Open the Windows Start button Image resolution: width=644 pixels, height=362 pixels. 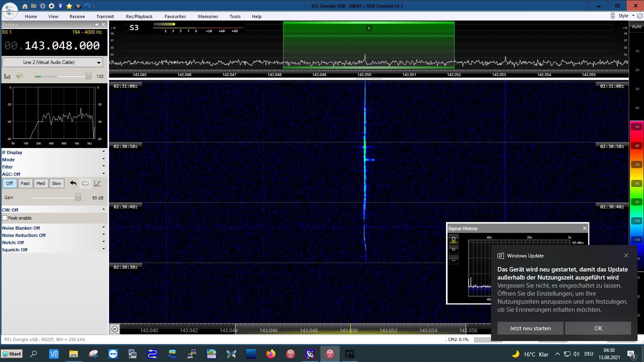point(12,354)
